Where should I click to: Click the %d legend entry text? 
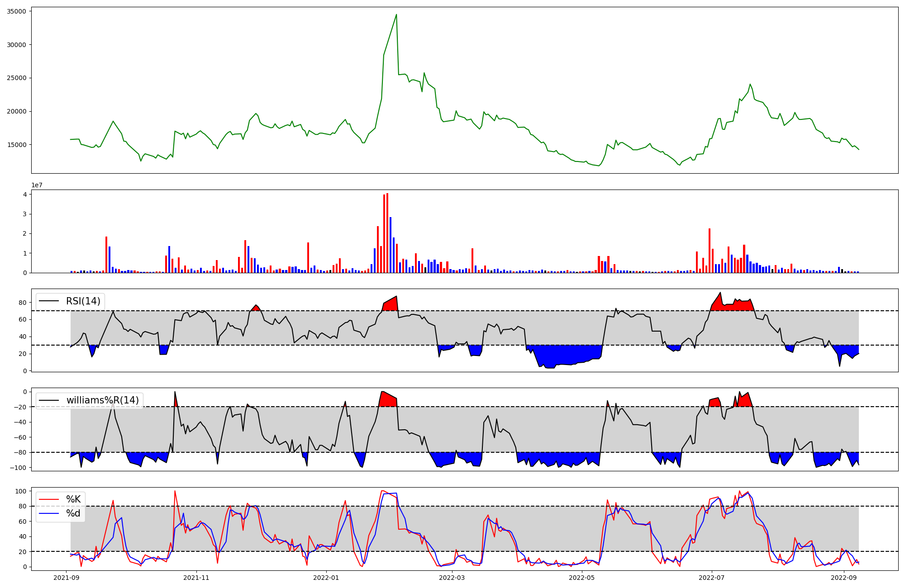tap(73, 513)
